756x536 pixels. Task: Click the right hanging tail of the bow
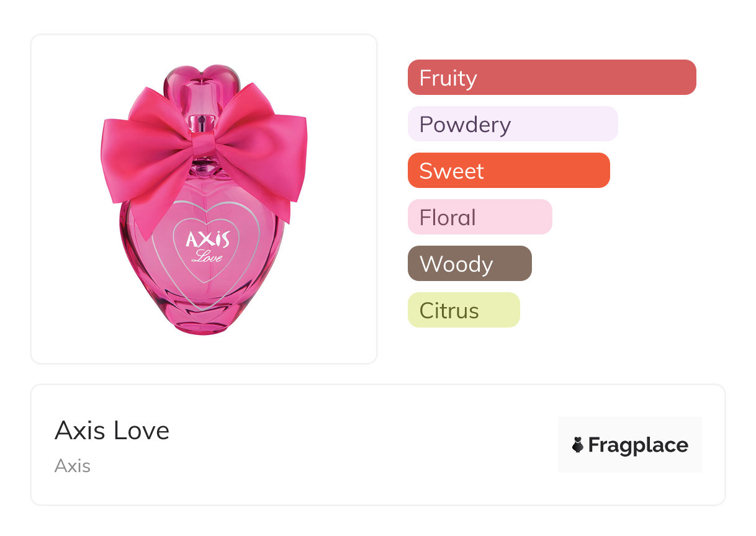click(277, 202)
